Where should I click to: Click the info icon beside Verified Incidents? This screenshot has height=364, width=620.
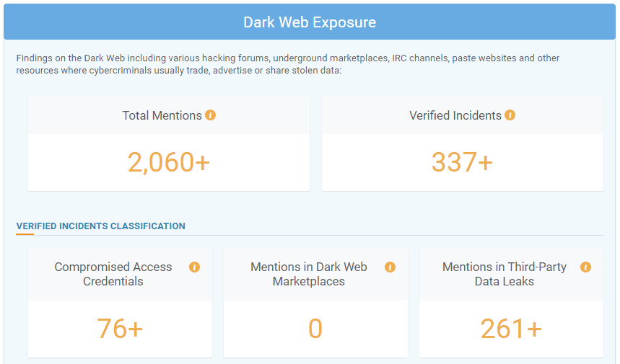tap(510, 115)
